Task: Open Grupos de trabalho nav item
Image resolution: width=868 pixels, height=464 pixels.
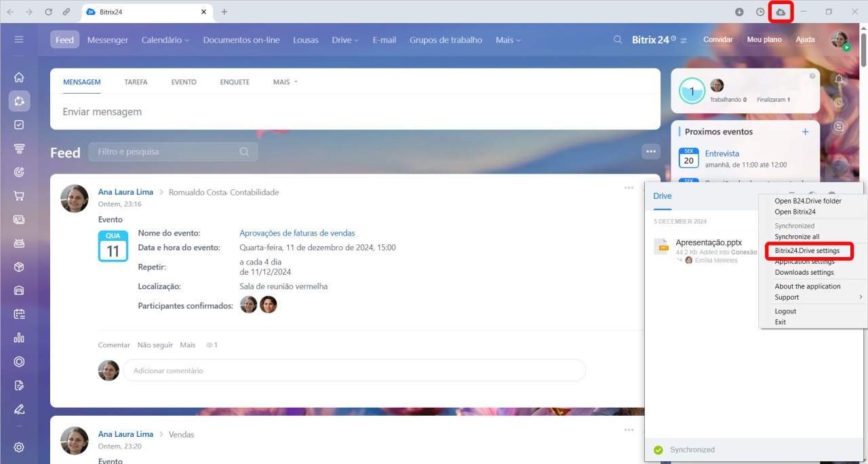Action: tap(446, 40)
